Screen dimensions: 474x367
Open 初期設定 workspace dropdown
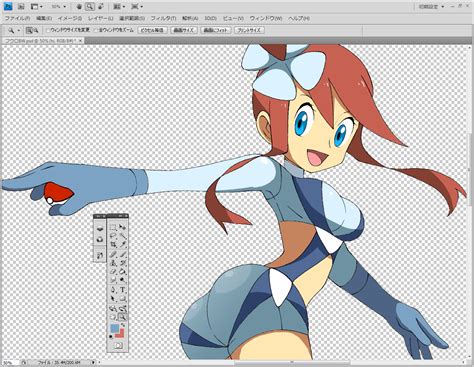pyautogui.click(x=432, y=6)
